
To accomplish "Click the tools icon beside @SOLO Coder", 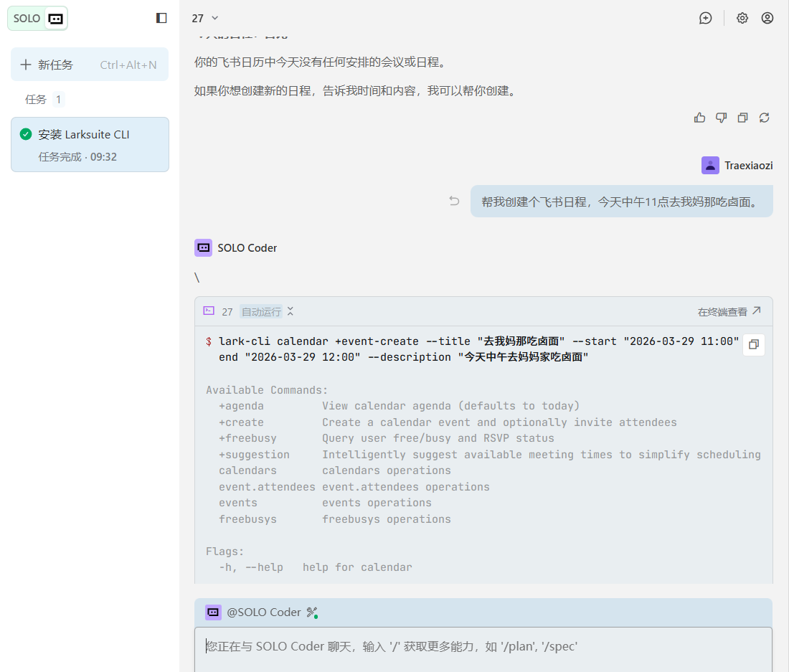I will click(311, 612).
